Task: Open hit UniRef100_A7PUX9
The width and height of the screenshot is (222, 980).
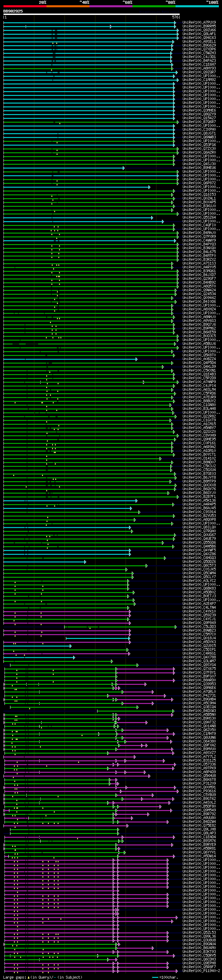Action: (199, 23)
